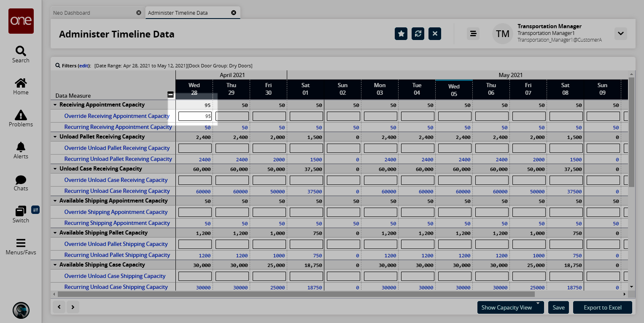Click the Switch icon in sidebar
Image resolution: width=644 pixels, height=323 pixels.
21,211
